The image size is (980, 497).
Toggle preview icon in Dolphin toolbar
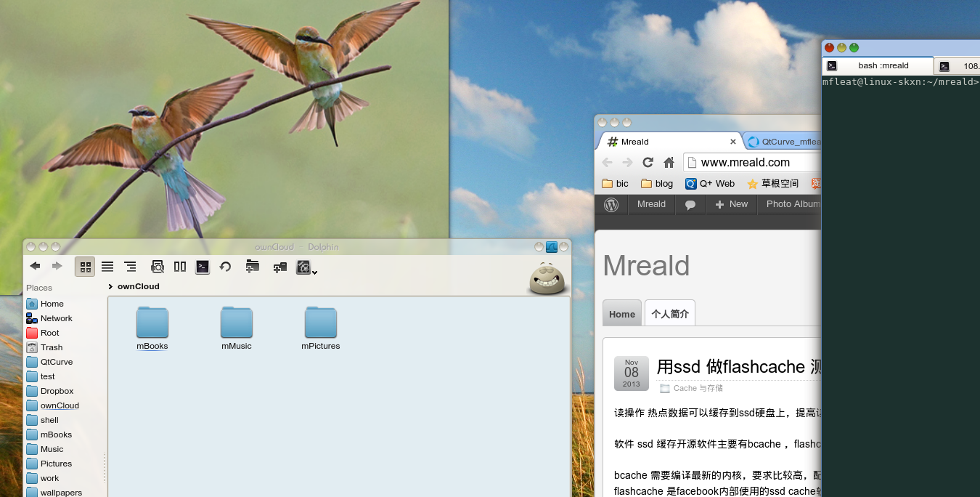[158, 267]
